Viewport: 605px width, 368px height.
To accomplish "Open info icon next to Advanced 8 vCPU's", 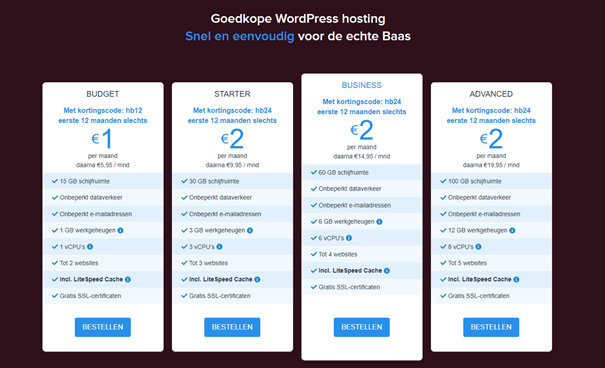I will (x=478, y=246).
